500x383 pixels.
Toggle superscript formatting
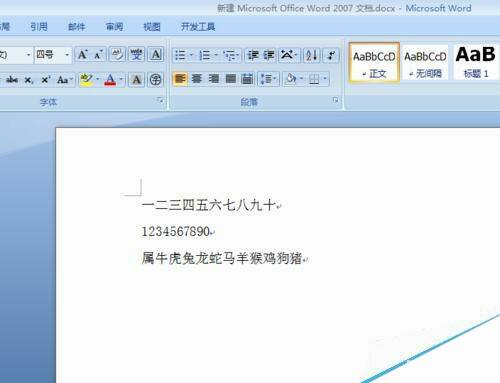click(45, 80)
